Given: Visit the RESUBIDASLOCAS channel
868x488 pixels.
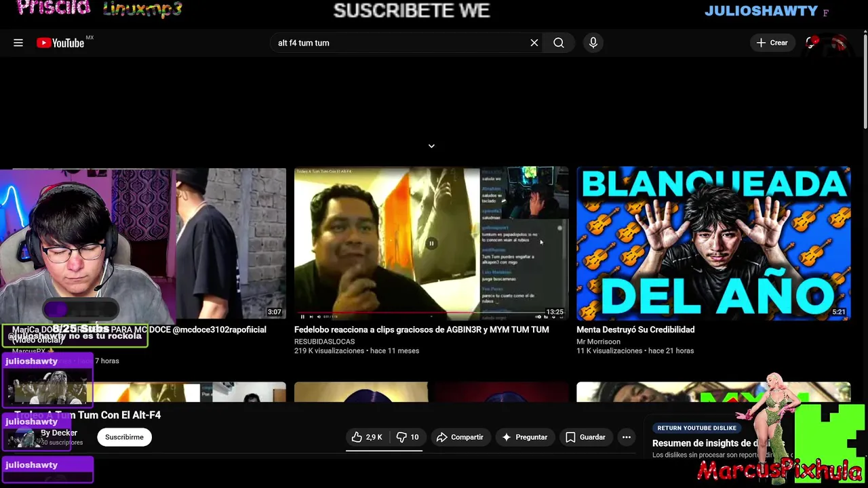Looking at the screenshot, I should [x=324, y=342].
